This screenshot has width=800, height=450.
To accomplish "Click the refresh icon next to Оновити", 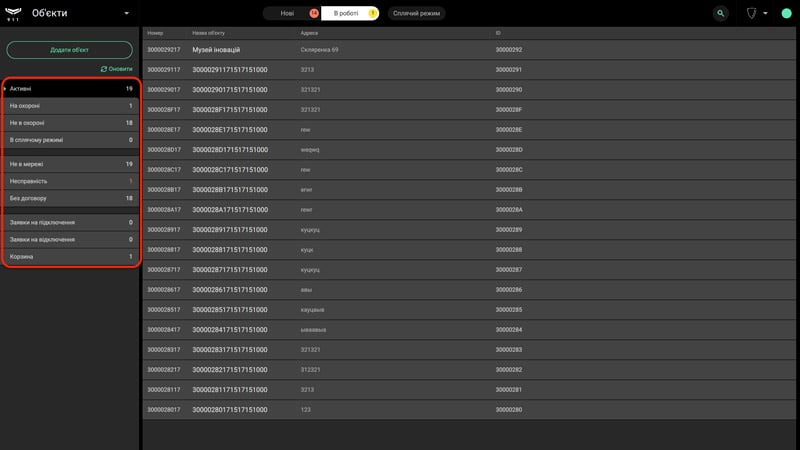I will pyautogui.click(x=104, y=69).
